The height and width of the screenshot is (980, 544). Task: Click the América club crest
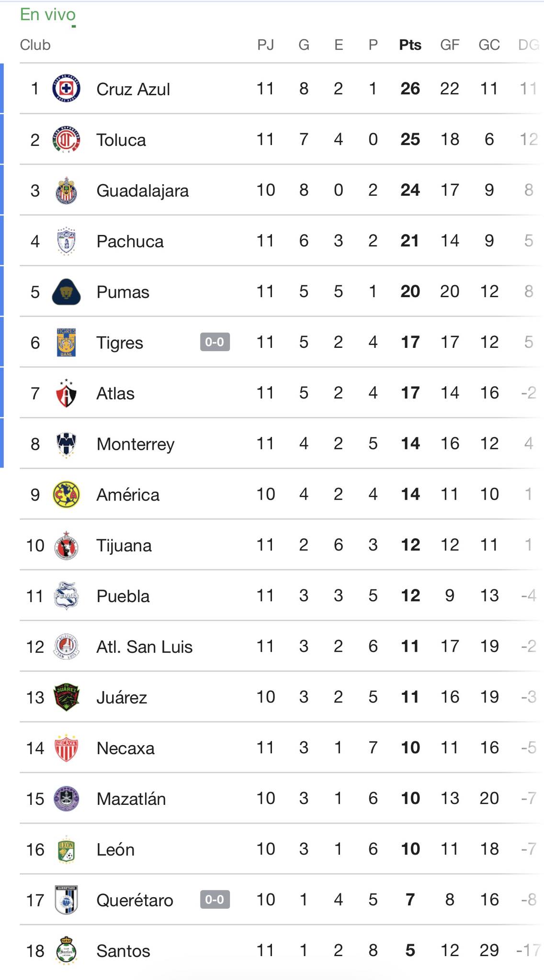click(66, 495)
